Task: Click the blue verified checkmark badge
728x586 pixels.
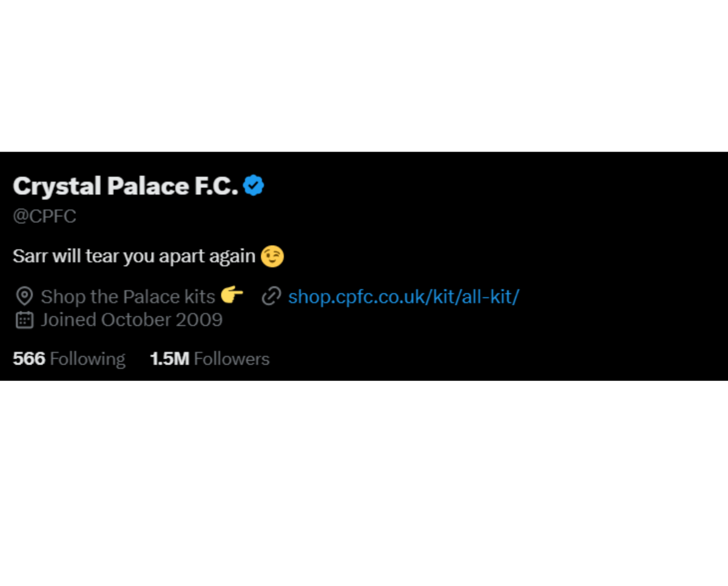Action: (x=254, y=186)
